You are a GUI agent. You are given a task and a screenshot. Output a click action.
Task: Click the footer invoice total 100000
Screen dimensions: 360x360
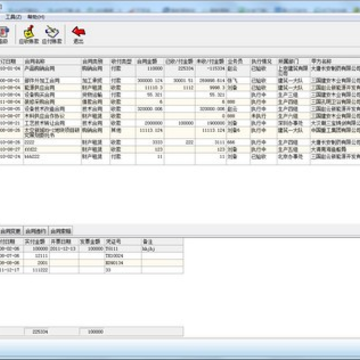coord(96,332)
